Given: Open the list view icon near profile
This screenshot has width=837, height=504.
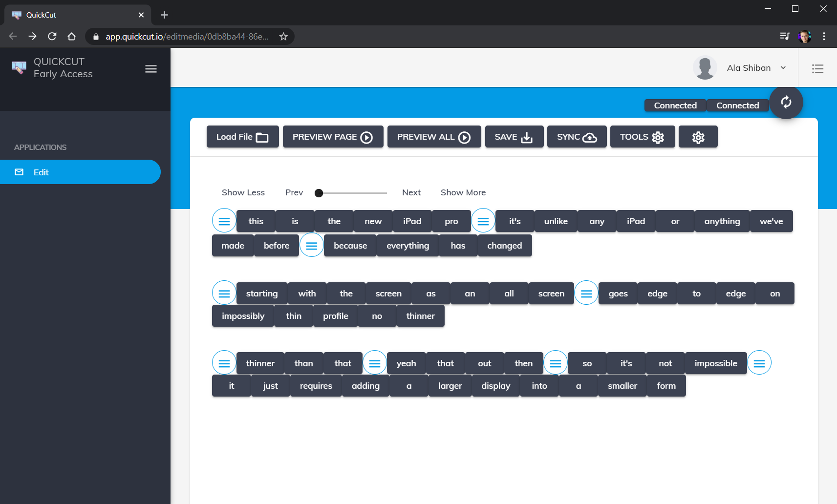Looking at the screenshot, I should 817,68.
